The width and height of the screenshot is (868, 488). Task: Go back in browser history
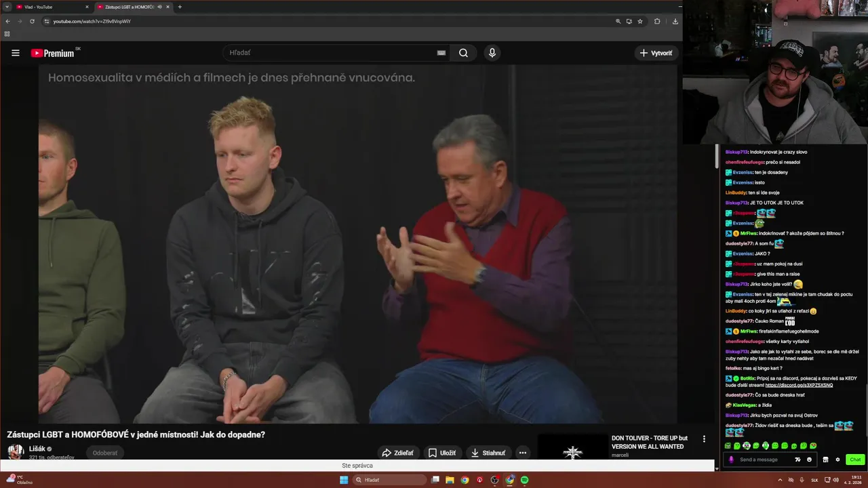click(x=7, y=21)
